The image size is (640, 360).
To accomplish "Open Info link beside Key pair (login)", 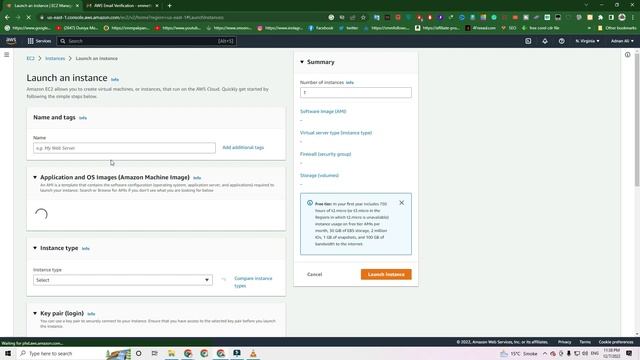I will (91, 314).
